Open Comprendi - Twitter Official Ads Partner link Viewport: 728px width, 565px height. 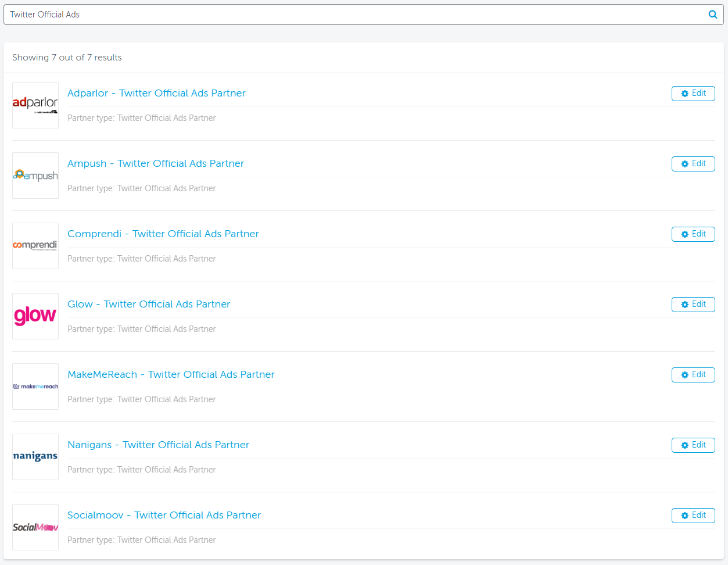(163, 234)
